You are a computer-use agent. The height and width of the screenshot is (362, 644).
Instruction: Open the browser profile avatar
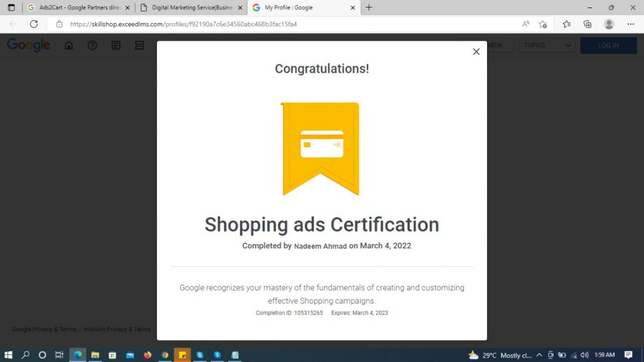[x=609, y=24]
